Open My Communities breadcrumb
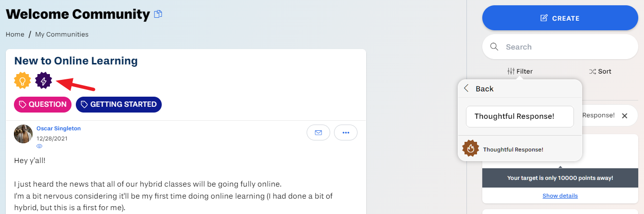Viewport: 644px width, 214px height. click(62, 34)
